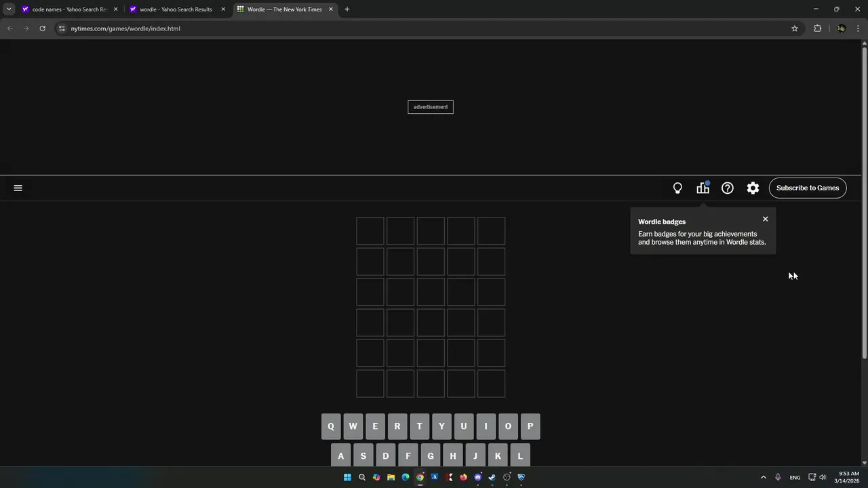
Task: Click first tile in top Wordle row
Action: pyautogui.click(x=370, y=231)
